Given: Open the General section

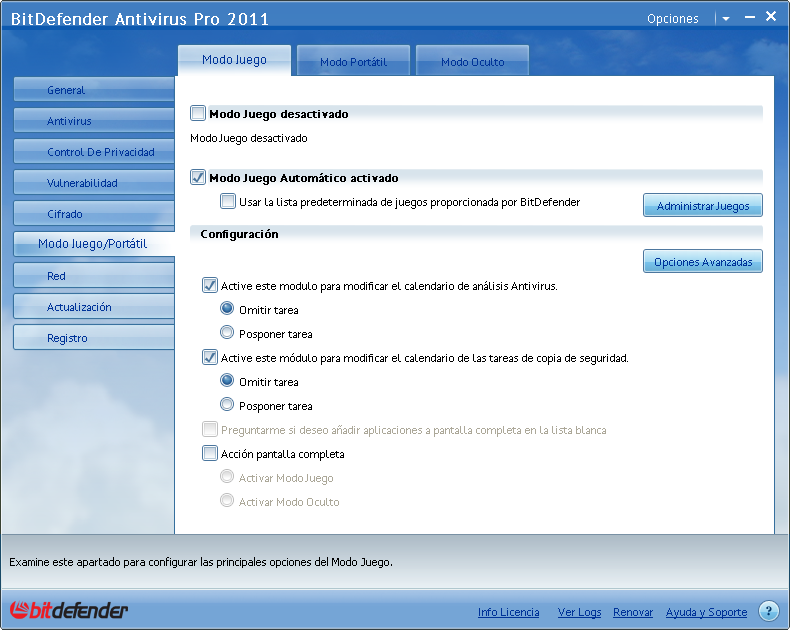Looking at the screenshot, I should tap(94, 90).
